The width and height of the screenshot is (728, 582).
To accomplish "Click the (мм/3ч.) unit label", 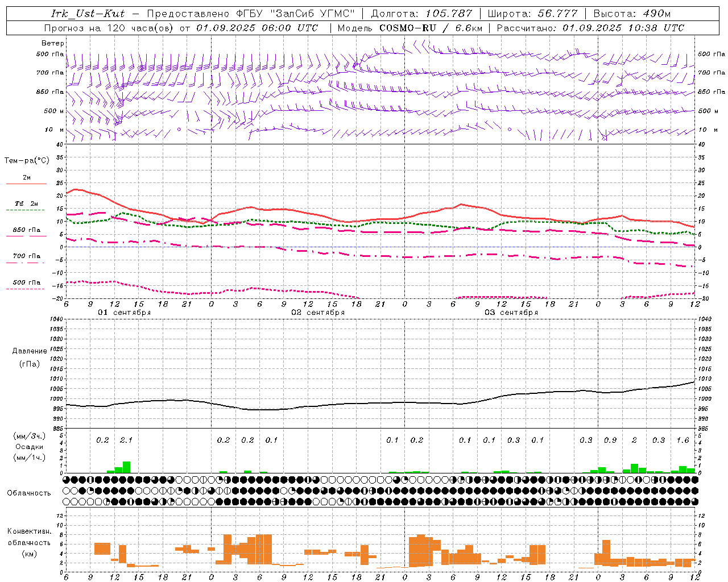I will [x=30, y=436].
